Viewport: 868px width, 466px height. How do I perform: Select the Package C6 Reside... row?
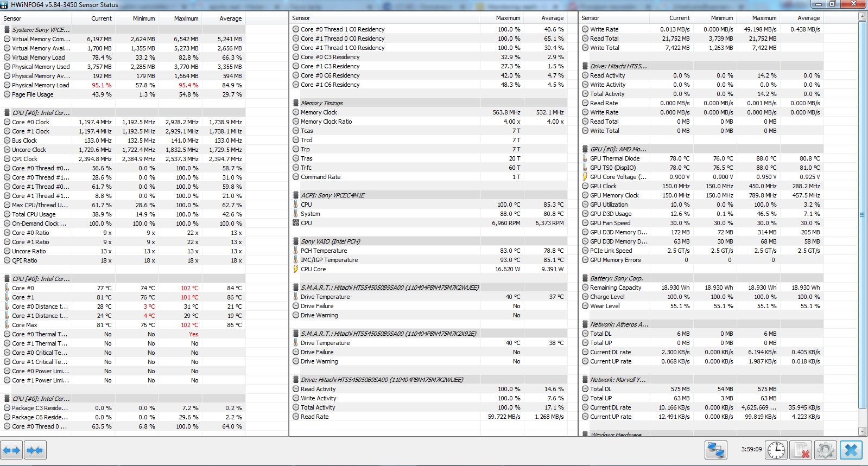tap(123, 417)
